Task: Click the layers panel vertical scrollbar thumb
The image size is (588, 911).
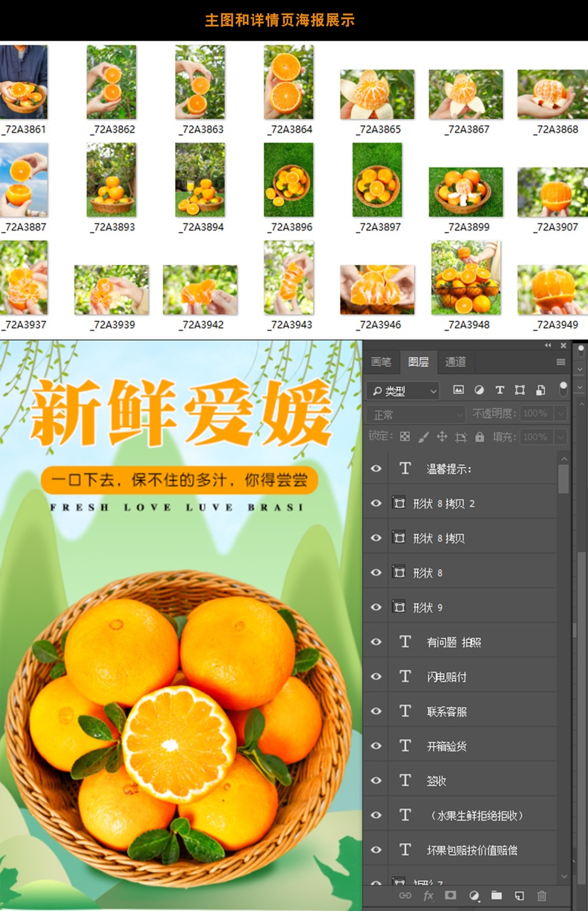Action: pos(563,478)
